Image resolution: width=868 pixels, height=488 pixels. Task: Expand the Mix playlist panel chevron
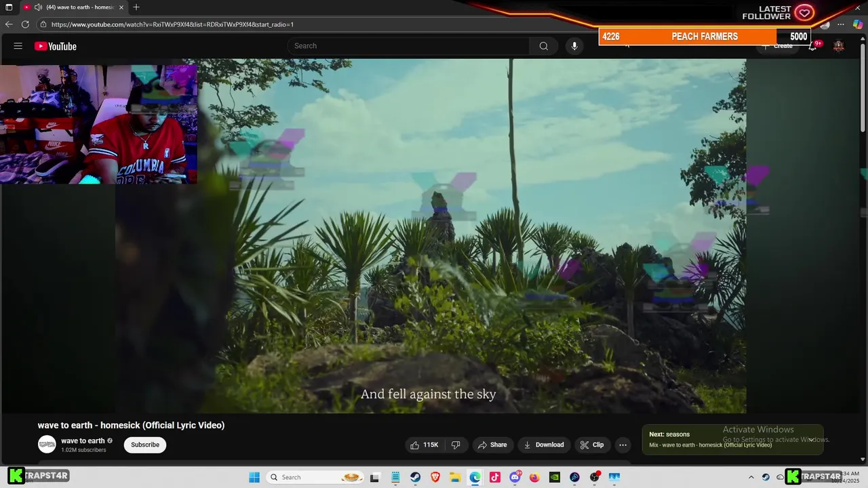click(x=811, y=439)
